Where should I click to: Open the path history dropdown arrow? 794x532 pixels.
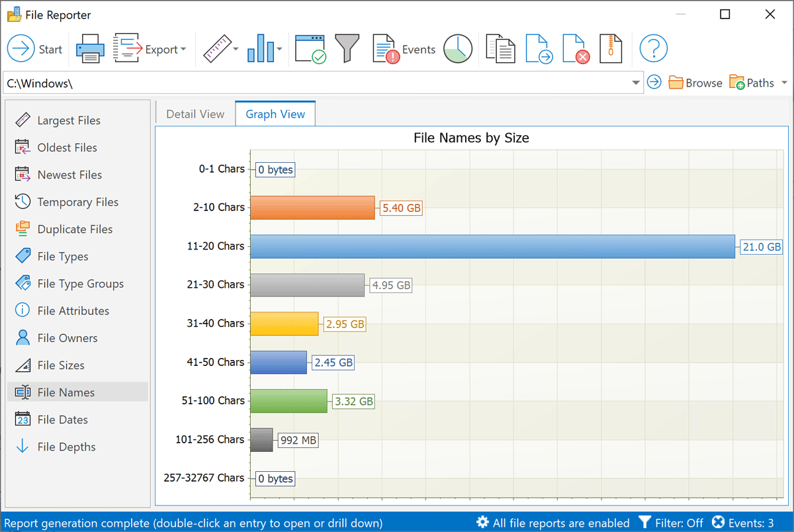tap(635, 82)
